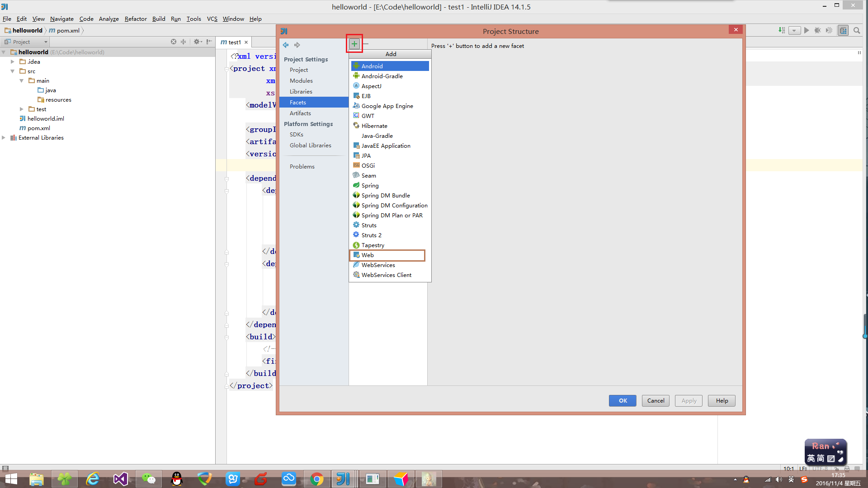Collapse the helloworld project root node
Viewport: 868px width, 488px height.
pos(4,52)
